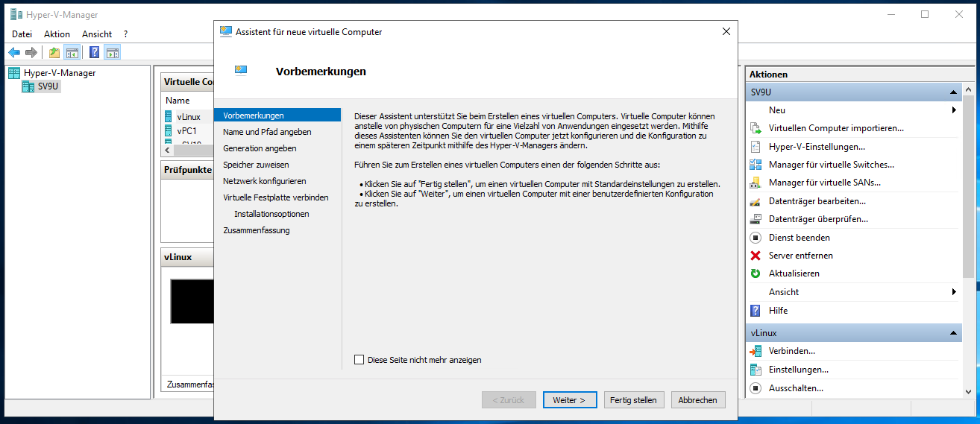This screenshot has width=980, height=424.
Task: Go to 'Virtuelle Festplatte verbinden' step
Action: pyautogui.click(x=275, y=197)
